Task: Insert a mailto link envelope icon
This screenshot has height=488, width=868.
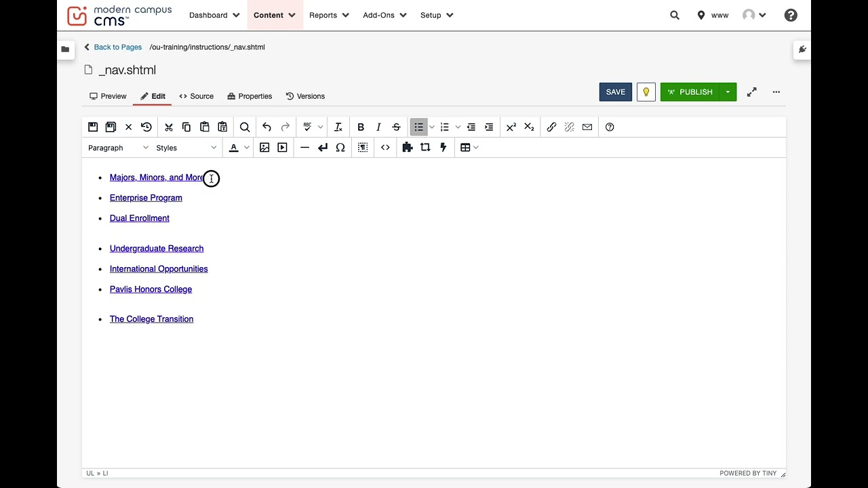Action: tap(587, 127)
